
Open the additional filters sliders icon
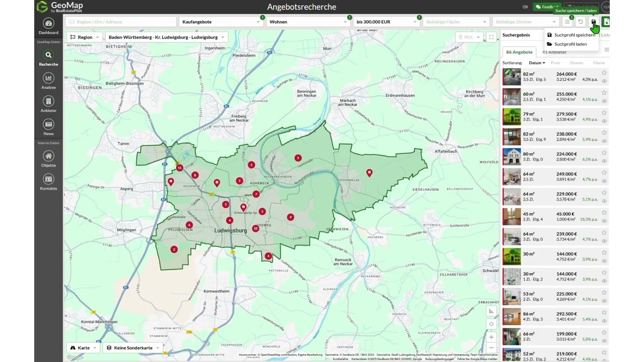coord(568,22)
